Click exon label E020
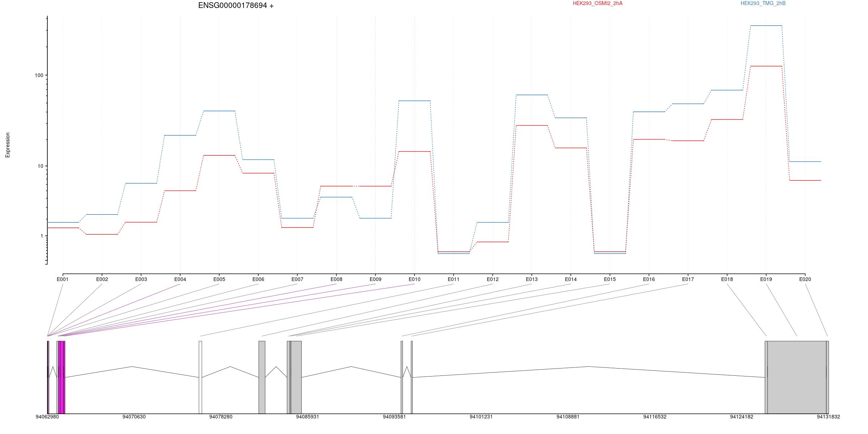The height and width of the screenshot is (434, 868). [x=805, y=279]
